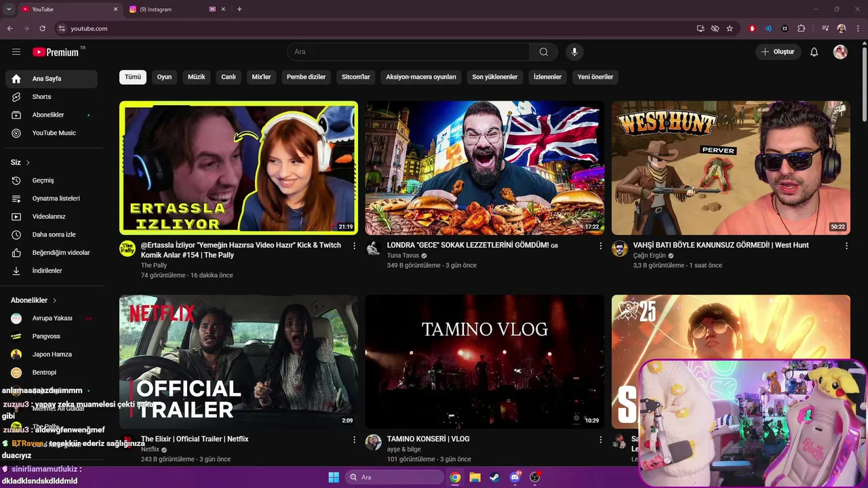Open Discord from the taskbar
This screenshot has height=488, width=868.
(x=515, y=477)
